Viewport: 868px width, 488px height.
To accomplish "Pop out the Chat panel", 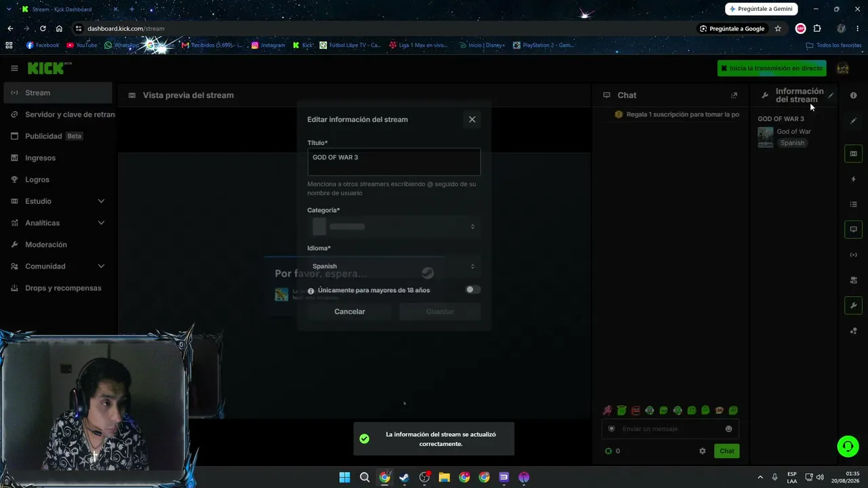I will 734,96.
